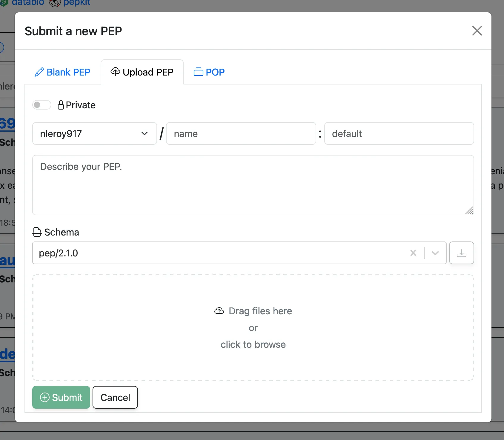Click the schema download icon button

coord(461,253)
